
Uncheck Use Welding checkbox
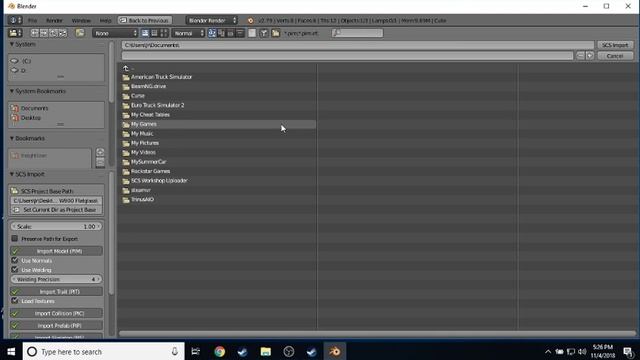click(x=15, y=269)
